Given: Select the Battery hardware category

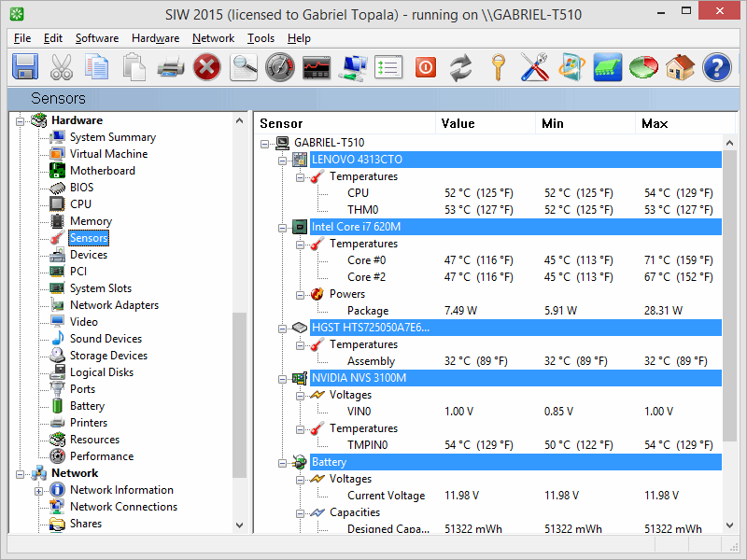Looking at the screenshot, I should (87, 405).
